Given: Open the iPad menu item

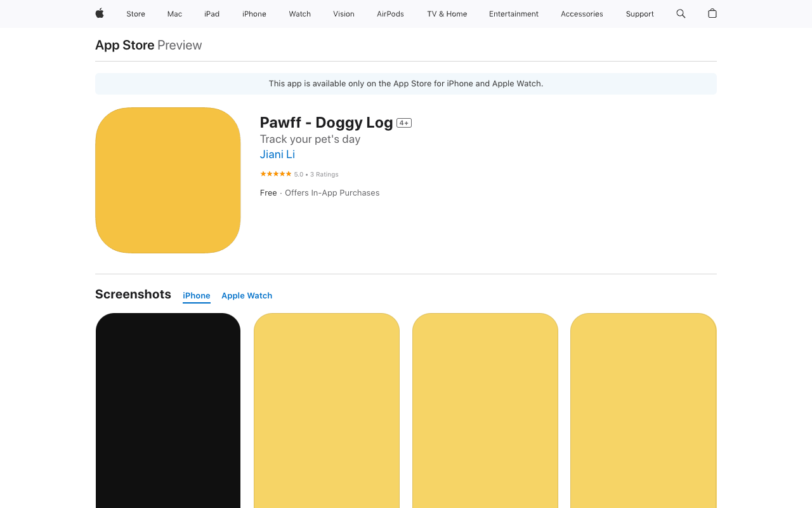Looking at the screenshot, I should (x=212, y=14).
